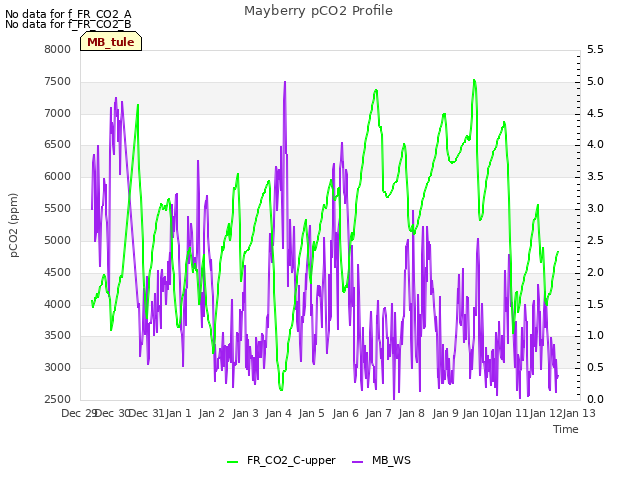Click the 3000 left axis label

58,368
